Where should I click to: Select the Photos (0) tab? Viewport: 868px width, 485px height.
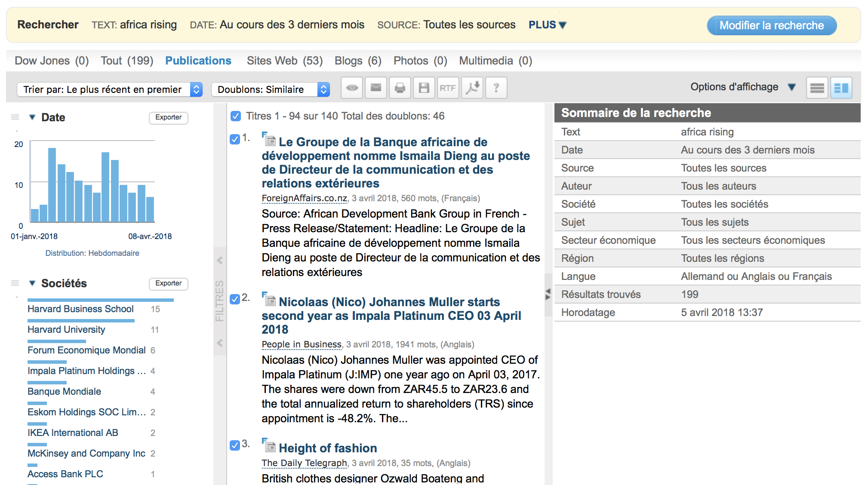(420, 61)
